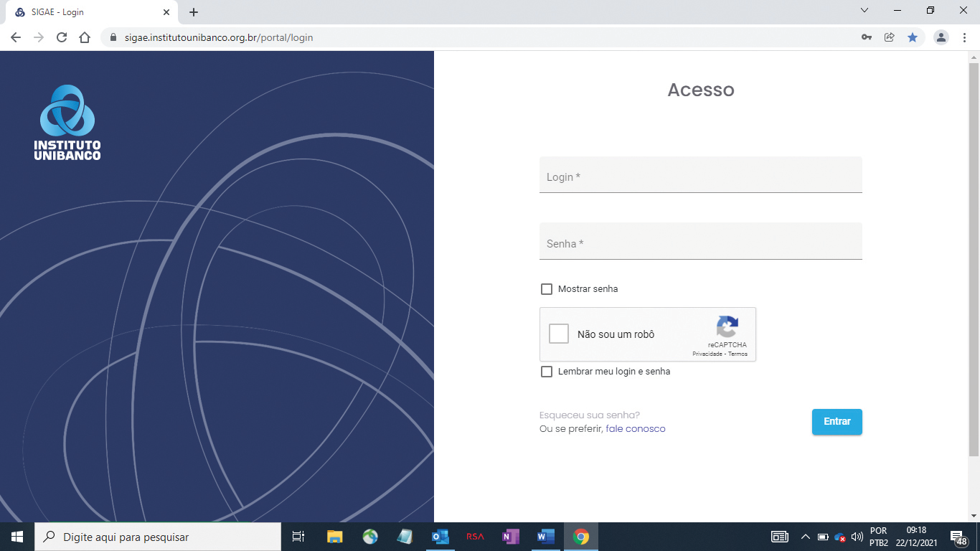Image resolution: width=980 pixels, height=551 pixels.
Task: Click the page vertical scrollbar
Action: (974, 260)
